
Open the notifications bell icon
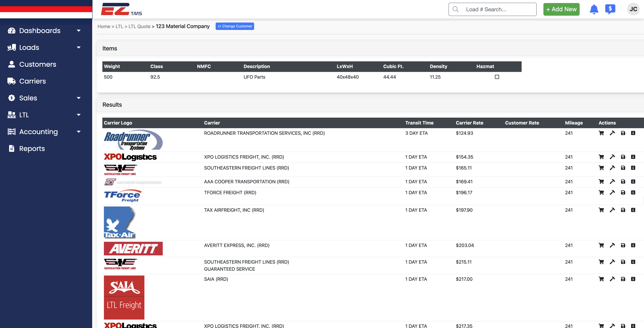(594, 9)
